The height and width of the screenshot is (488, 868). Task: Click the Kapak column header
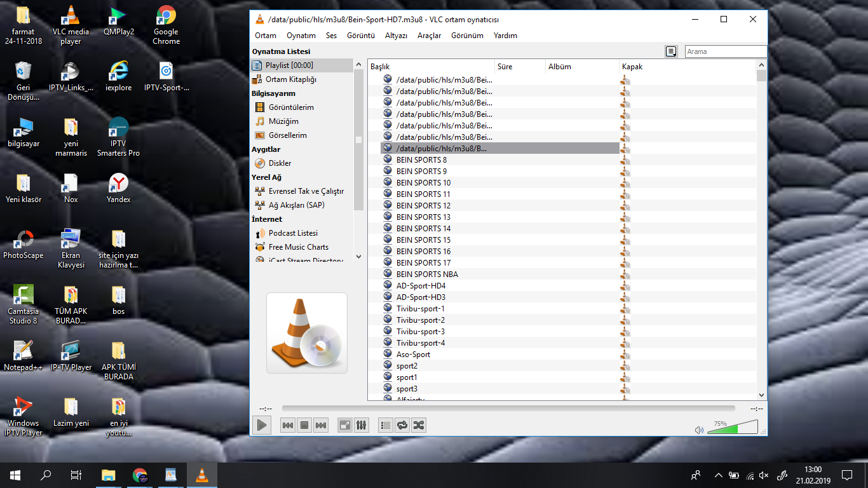688,66
